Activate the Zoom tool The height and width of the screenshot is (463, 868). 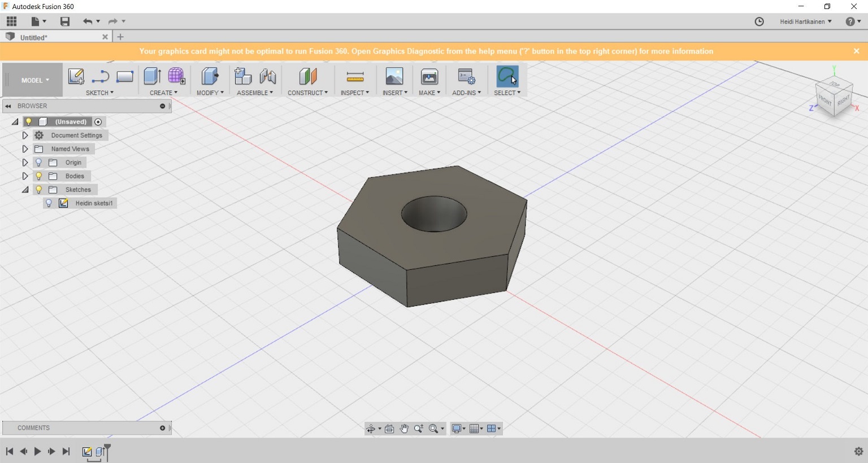(419, 429)
